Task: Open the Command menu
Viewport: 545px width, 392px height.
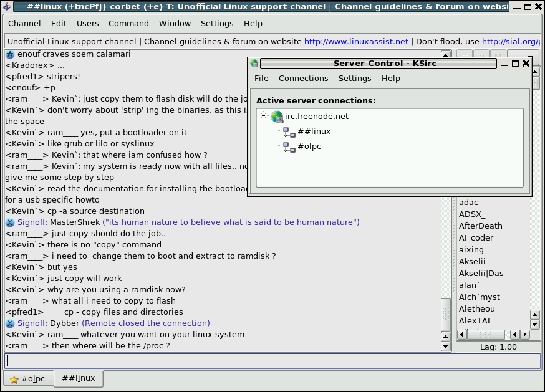Action: 128,24
